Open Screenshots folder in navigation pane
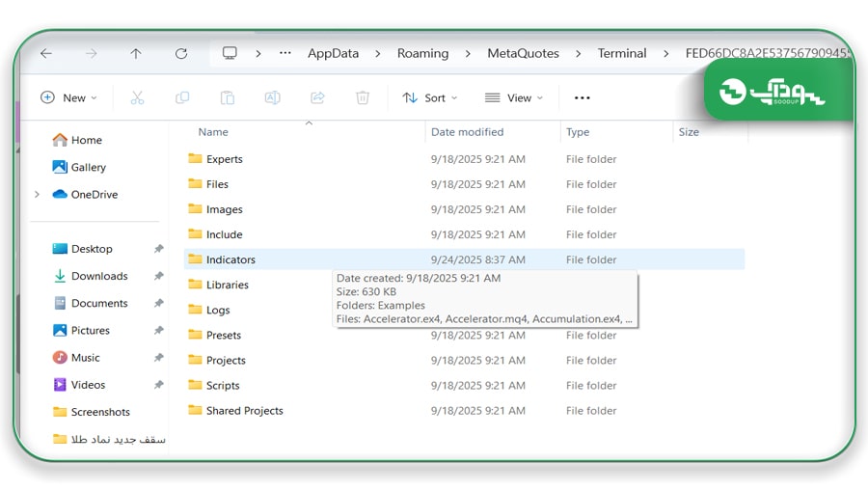 (92, 412)
